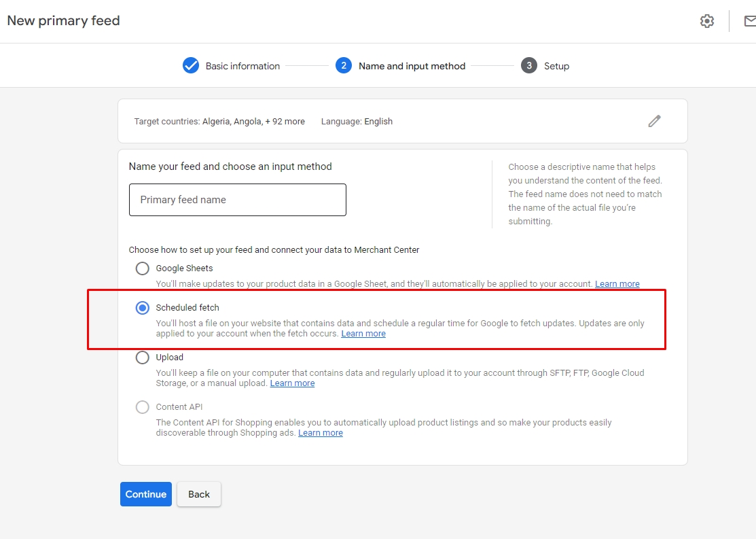Click the 'Target countries: Algeria, Angola, + 92 more' text
Screen dimensions: 756x539
(219, 122)
